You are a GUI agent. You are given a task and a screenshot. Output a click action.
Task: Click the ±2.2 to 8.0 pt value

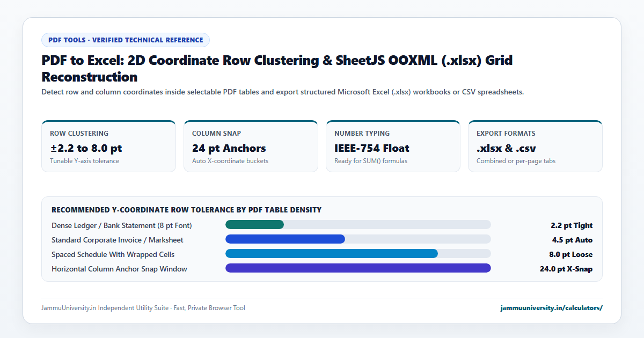click(x=86, y=148)
